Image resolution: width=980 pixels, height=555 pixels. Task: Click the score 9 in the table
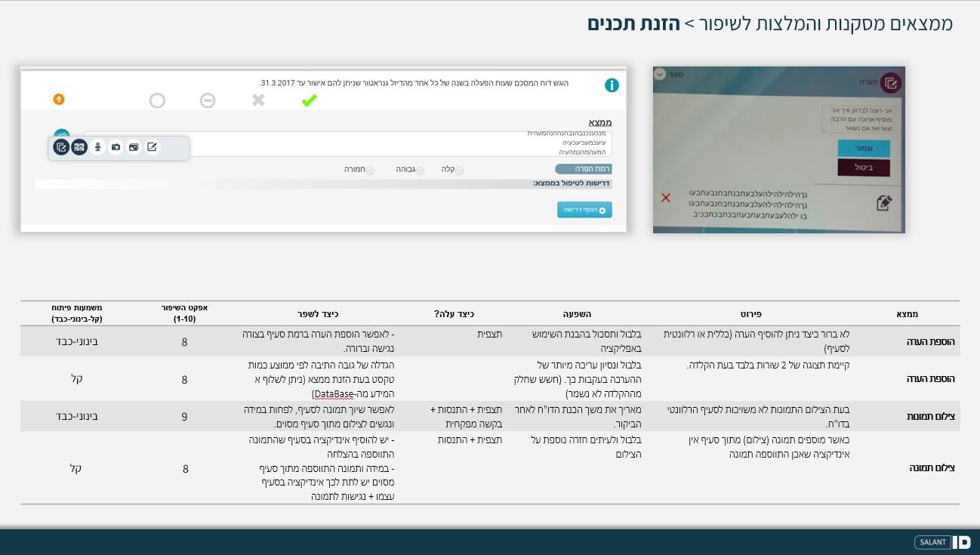[185, 417]
